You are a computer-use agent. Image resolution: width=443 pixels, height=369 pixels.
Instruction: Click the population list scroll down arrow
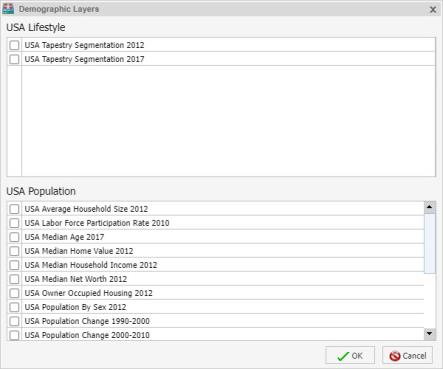(430, 334)
